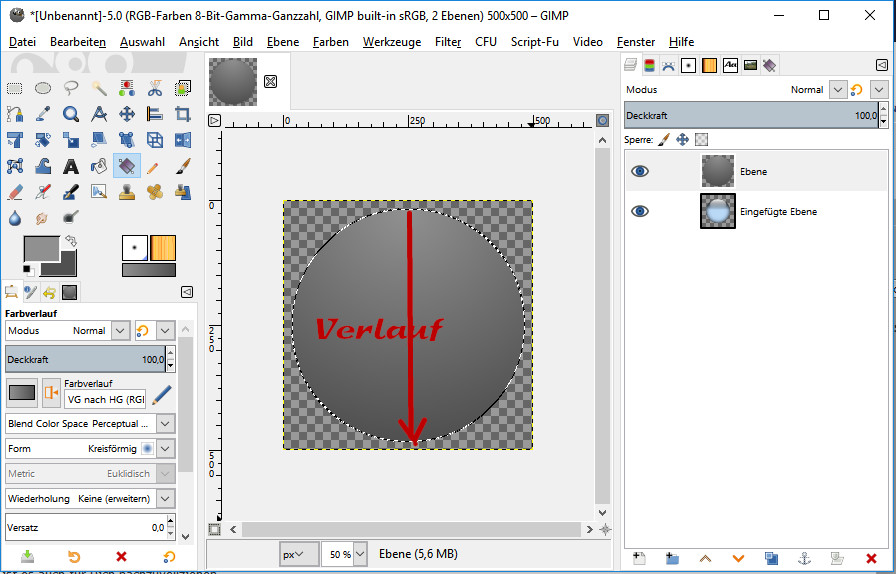Open the Filter menu
The height and width of the screenshot is (574, 896).
(448, 42)
